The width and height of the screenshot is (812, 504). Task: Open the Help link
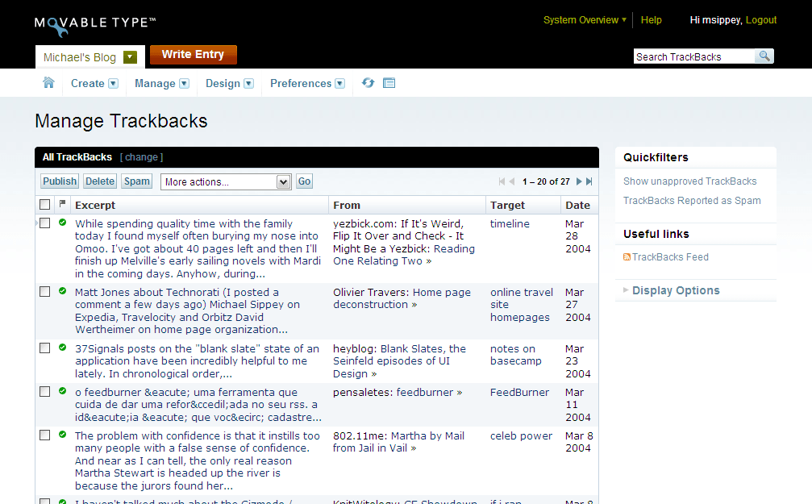[651, 20]
